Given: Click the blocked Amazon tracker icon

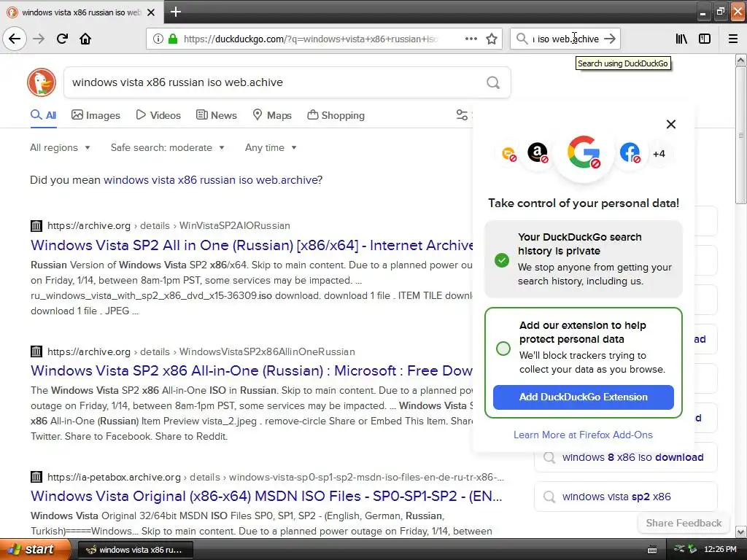Looking at the screenshot, I should [x=538, y=153].
